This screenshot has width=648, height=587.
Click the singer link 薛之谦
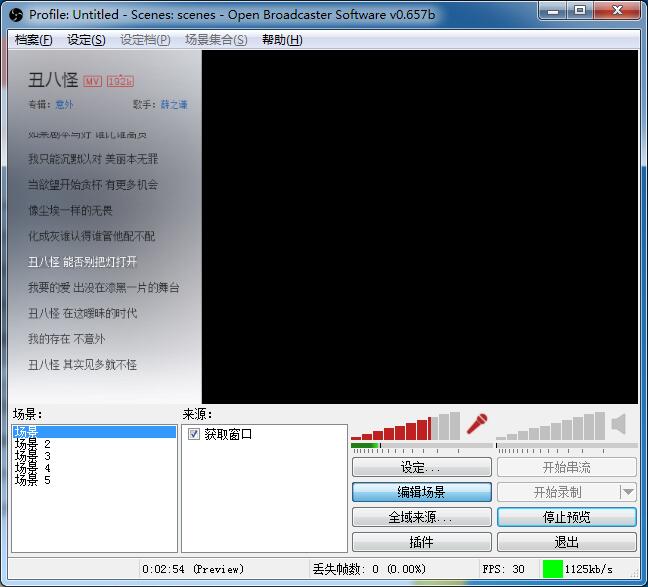tap(174, 104)
